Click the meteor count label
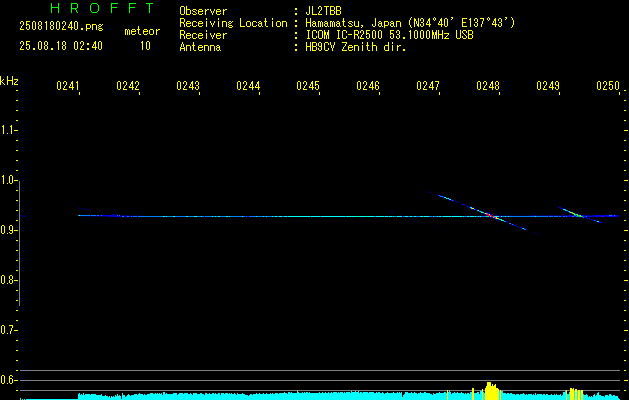This screenshot has height=400, width=629. coord(142,31)
